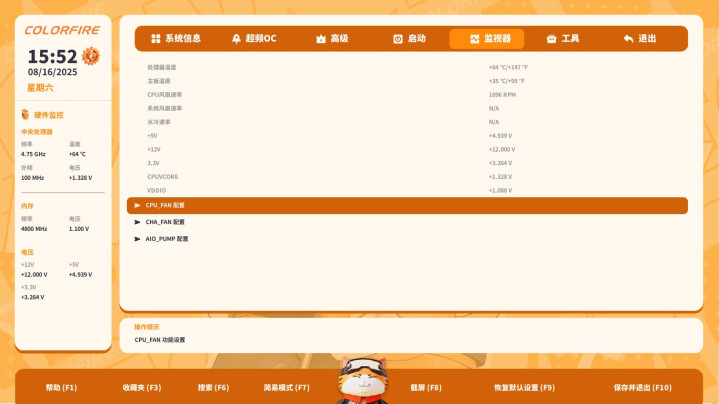Take a screenshot with 截屏 (F8)
Image resolution: width=719 pixels, height=404 pixels.
(x=426, y=387)
